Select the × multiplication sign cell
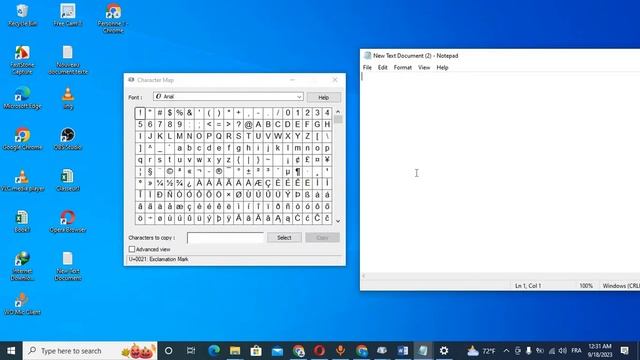Viewport: 640px width, 360px height. click(229, 195)
